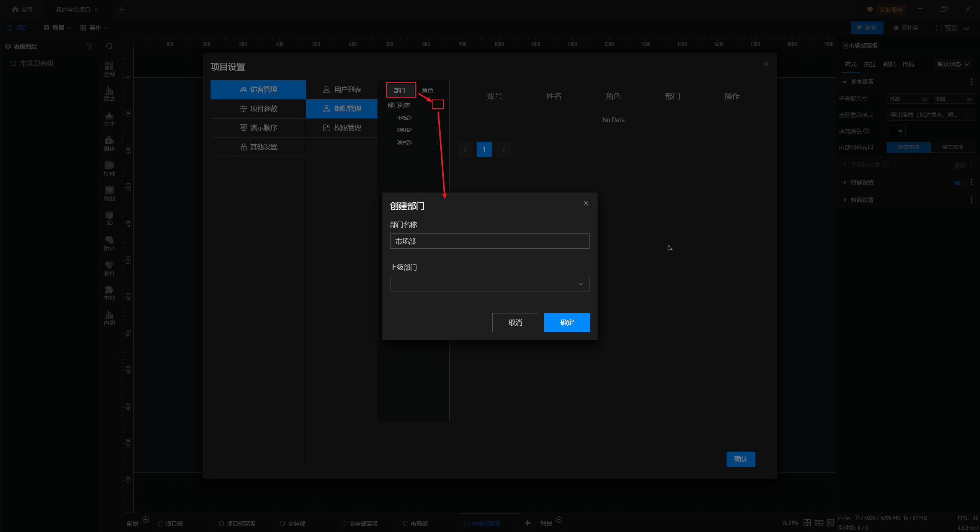Toggle the 子看板轮播 switch
Image resolution: width=980 pixels, height=532 pixels.
point(959,165)
